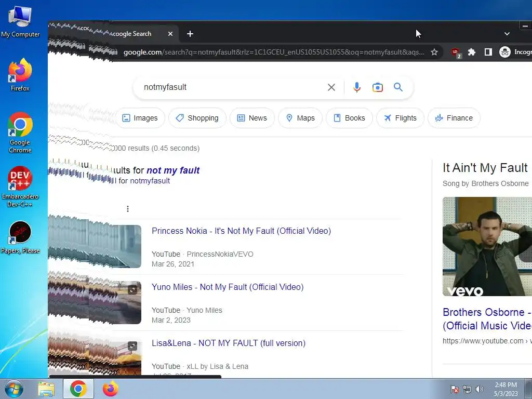Open the Incognito profile indicator
Viewport: 532px width, 399px height.
click(x=515, y=52)
